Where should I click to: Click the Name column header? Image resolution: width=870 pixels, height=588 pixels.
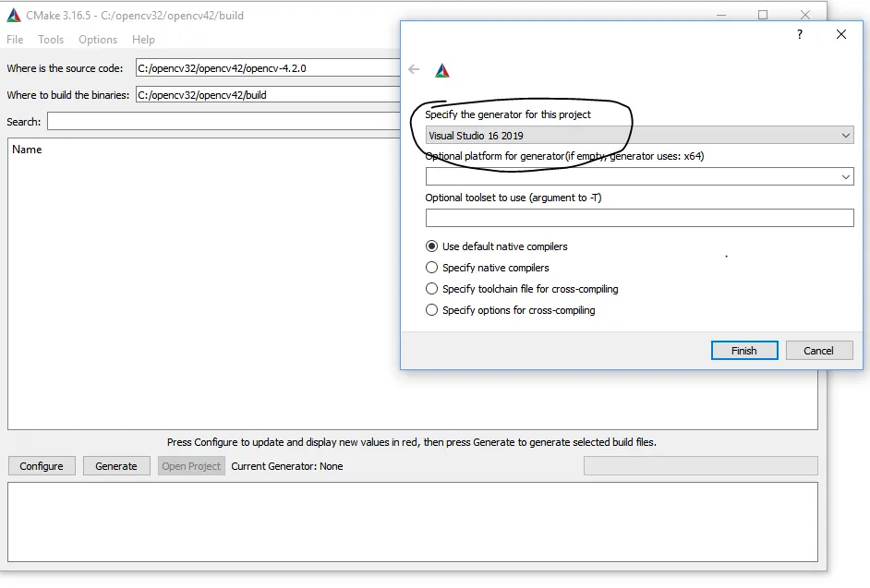tap(27, 150)
